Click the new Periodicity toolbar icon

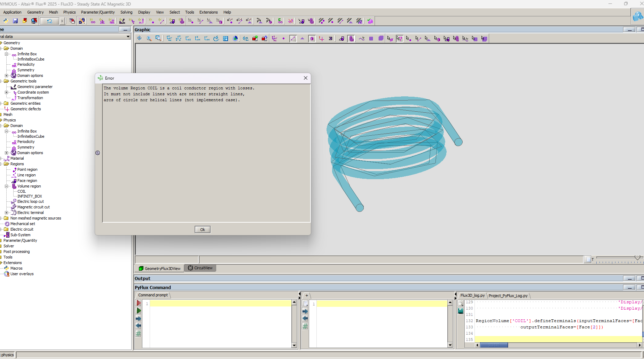pos(112,21)
